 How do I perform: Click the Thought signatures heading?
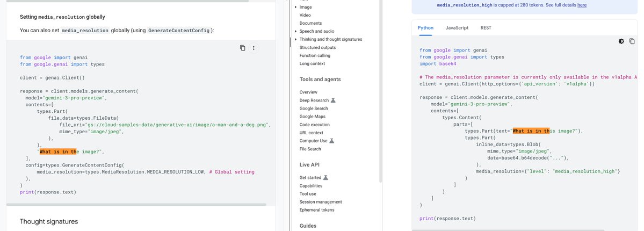[x=49, y=221]
